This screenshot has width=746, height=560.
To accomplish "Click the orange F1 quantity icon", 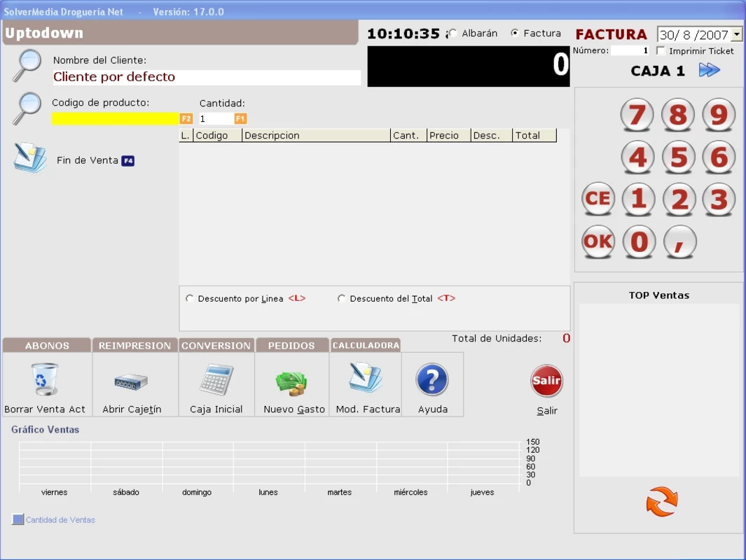I will coord(240,119).
